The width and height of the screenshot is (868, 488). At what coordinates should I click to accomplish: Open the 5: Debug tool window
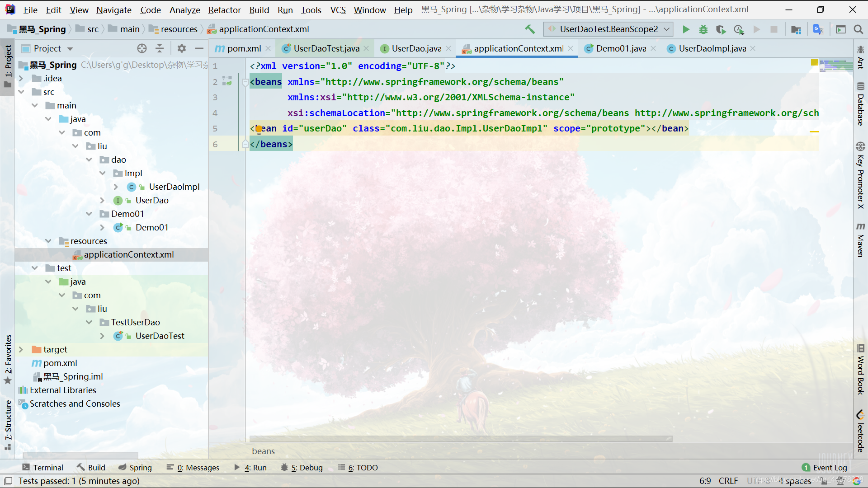(302, 468)
